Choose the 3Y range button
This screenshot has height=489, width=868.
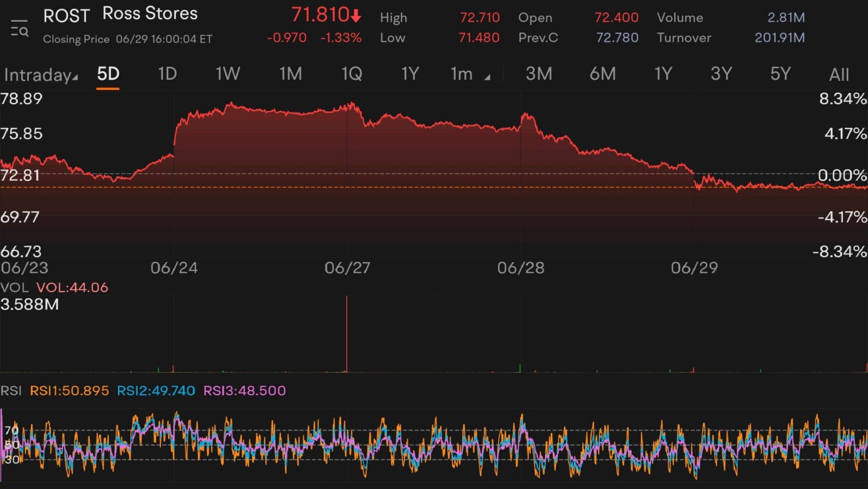click(722, 74)
